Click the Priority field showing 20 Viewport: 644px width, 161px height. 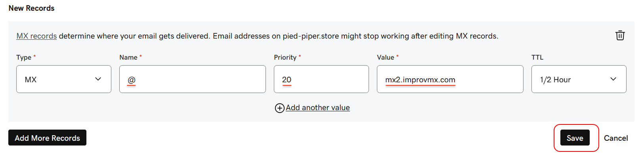click(x=321, y=80)
